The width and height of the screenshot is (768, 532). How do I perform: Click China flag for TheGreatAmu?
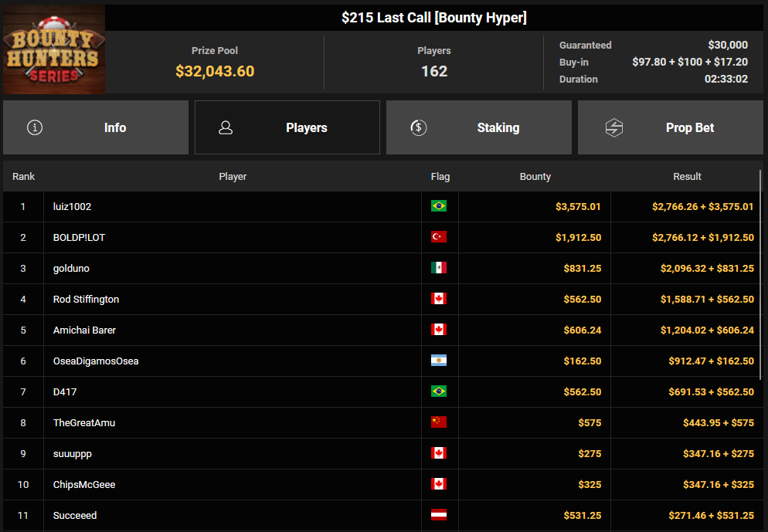coord(439,422)
